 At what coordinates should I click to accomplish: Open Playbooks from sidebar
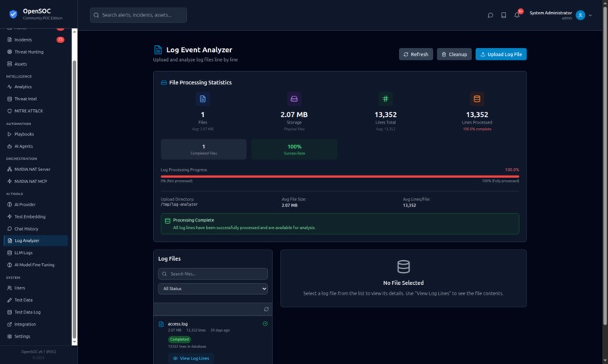[35, 134]
